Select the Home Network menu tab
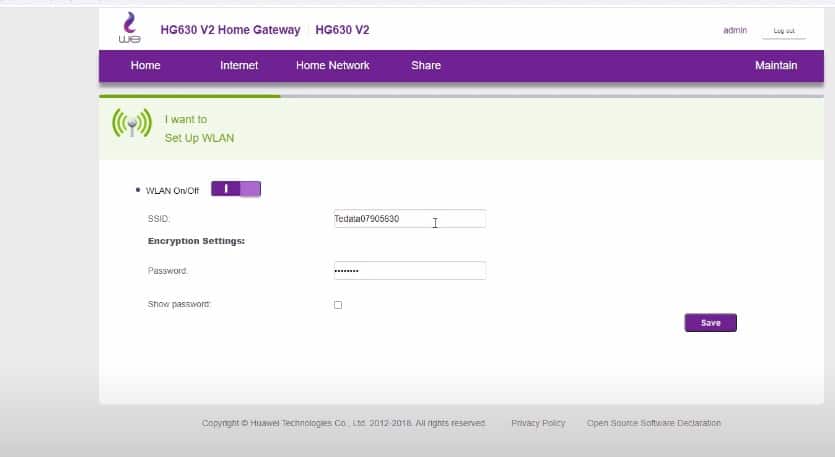 (332, 65)
